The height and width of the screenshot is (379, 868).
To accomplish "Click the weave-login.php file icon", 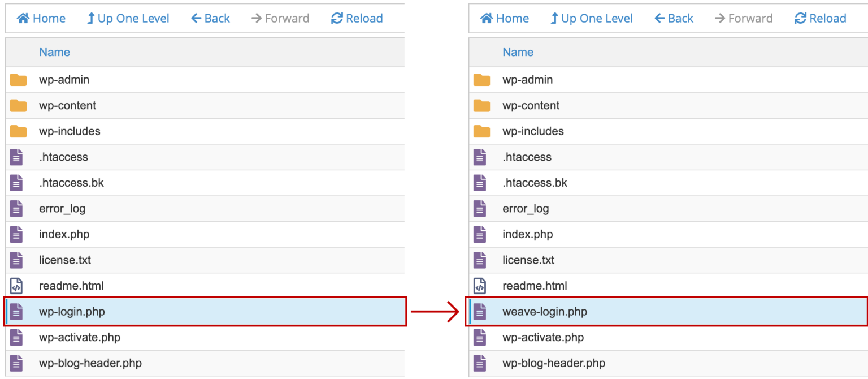I will (480, 311).
